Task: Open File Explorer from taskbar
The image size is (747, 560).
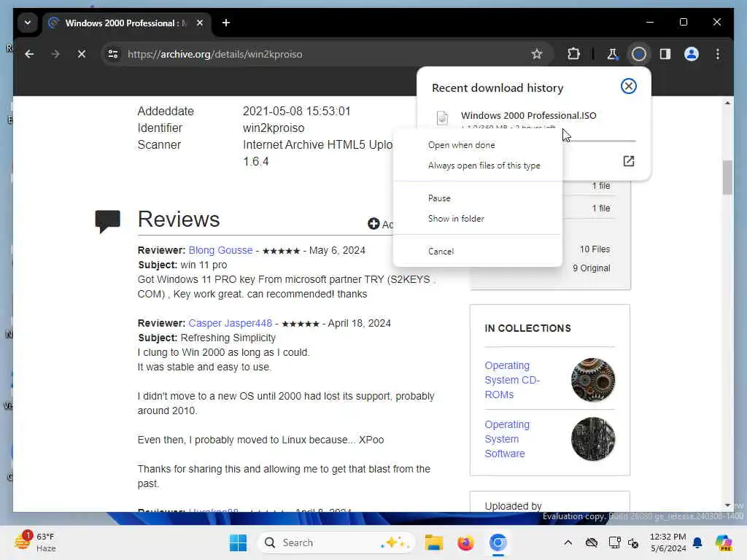Action: tap(433, 542)
